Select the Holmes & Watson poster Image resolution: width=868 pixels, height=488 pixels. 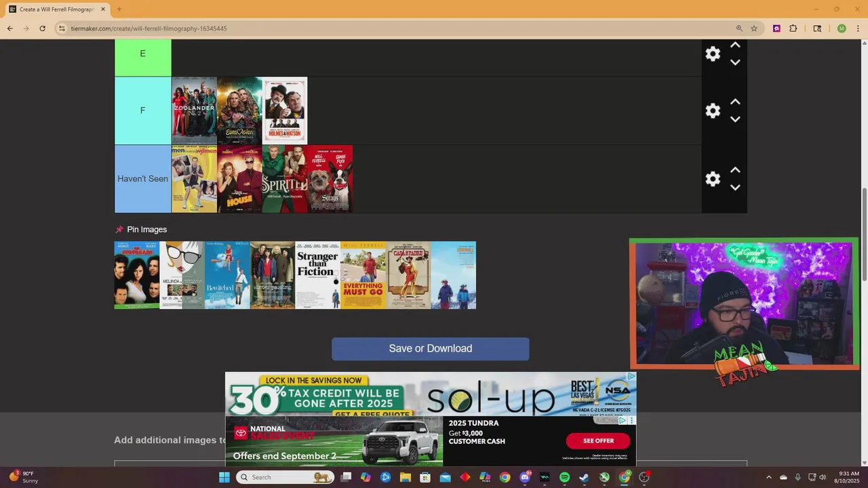(285, 110)
